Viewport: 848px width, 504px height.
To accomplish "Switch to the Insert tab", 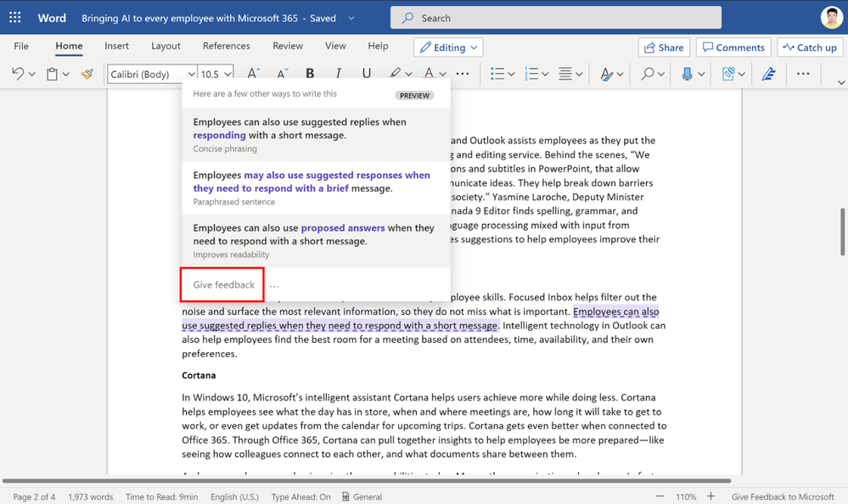I will pyautogui.click(x=116, y=46).
